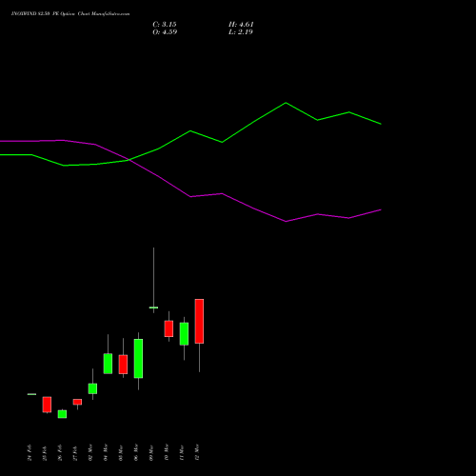Viewport: 476px width, 476px height.
Task: Click the green indicator line's highest peak
Action: click(x=286, y=103)
